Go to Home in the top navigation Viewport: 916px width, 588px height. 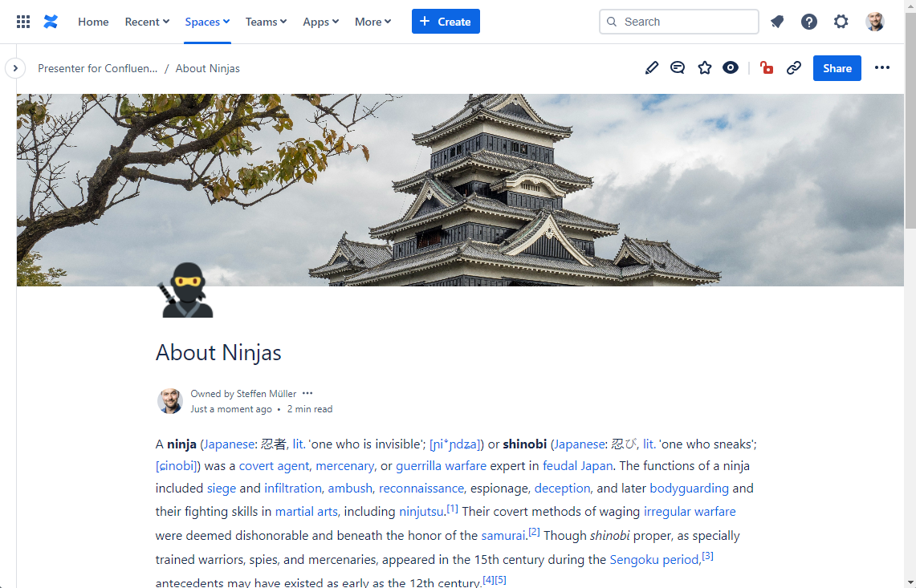(93, 22)
